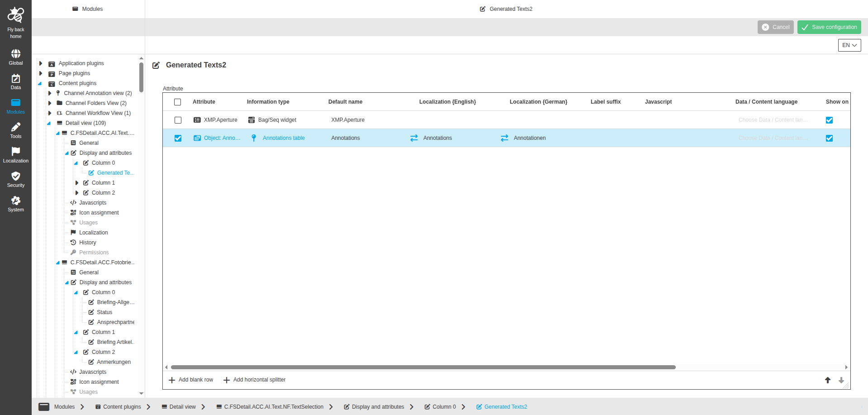Viewport: 868px width, 415px height.
Task: Collapse the Detail view (109) node
Action: pos(49,123)
